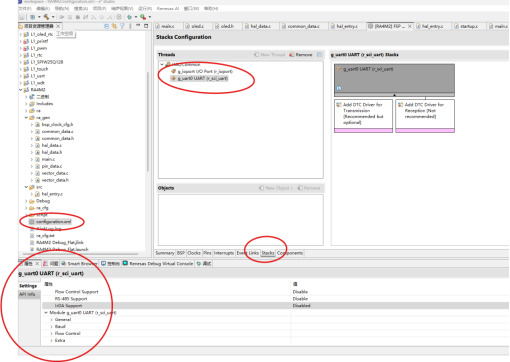Open dropdown arrow beside hammer build icon

tap(53, 17)
